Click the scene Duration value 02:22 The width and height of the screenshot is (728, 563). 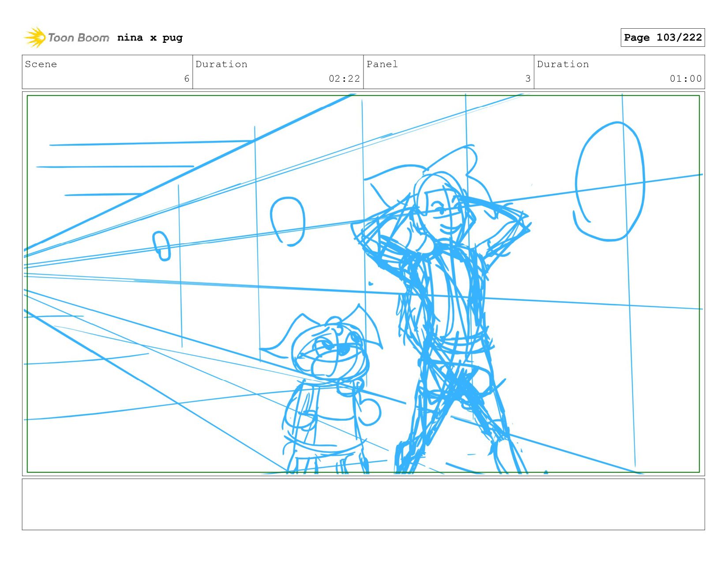click(344, 79)
